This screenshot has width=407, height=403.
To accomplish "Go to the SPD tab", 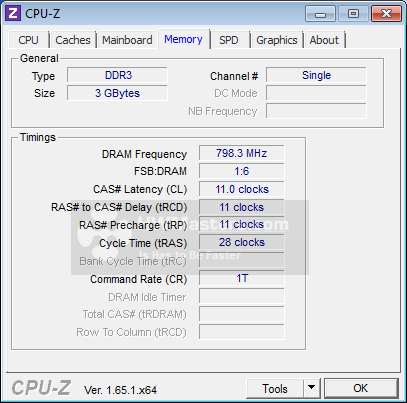I will 229,40.
